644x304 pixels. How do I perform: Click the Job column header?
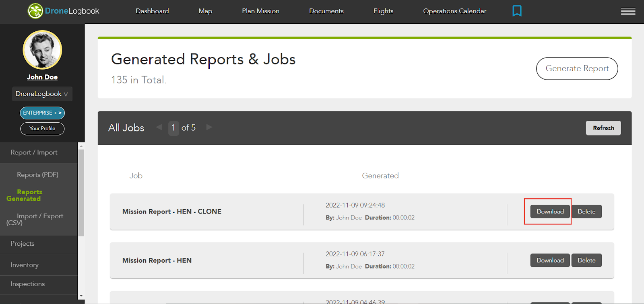[x=136, y=176]
